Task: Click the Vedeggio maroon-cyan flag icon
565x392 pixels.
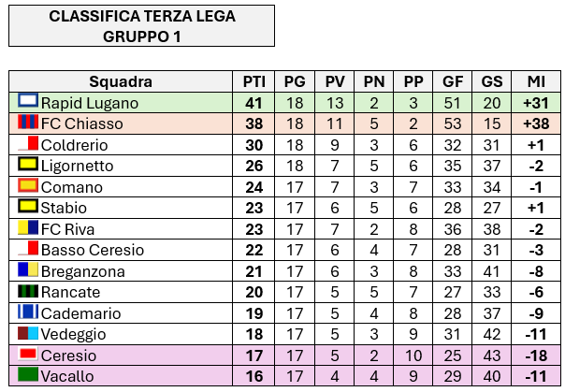Action: pyautogui.click(x=28, y=332)
